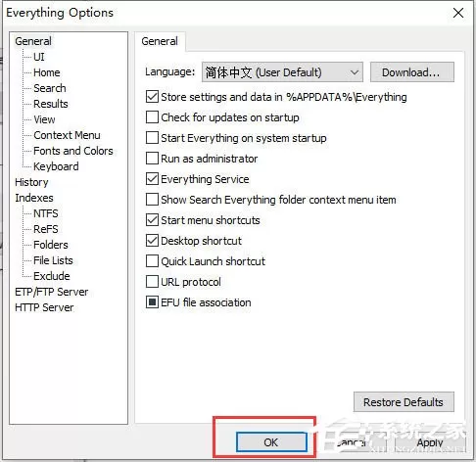Select HTTP Server in the tree
Screen dimensions: 476x462
tap(44, 307)
